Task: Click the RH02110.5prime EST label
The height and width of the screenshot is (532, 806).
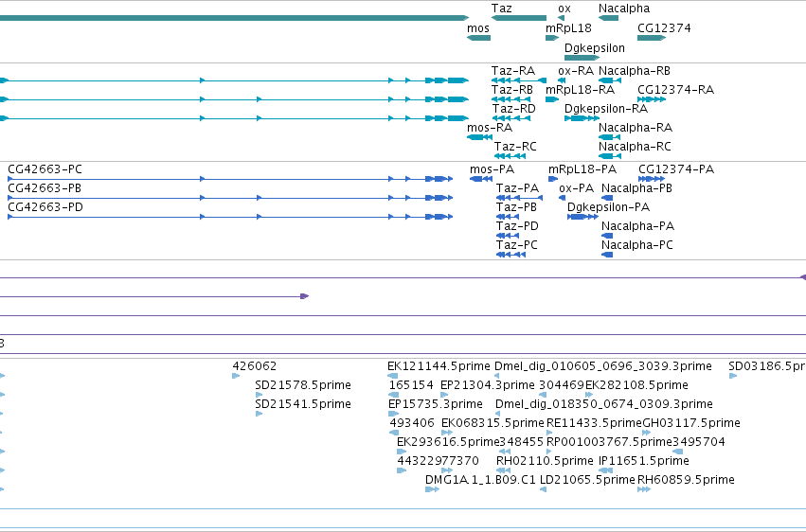Action: click(545, 461)
